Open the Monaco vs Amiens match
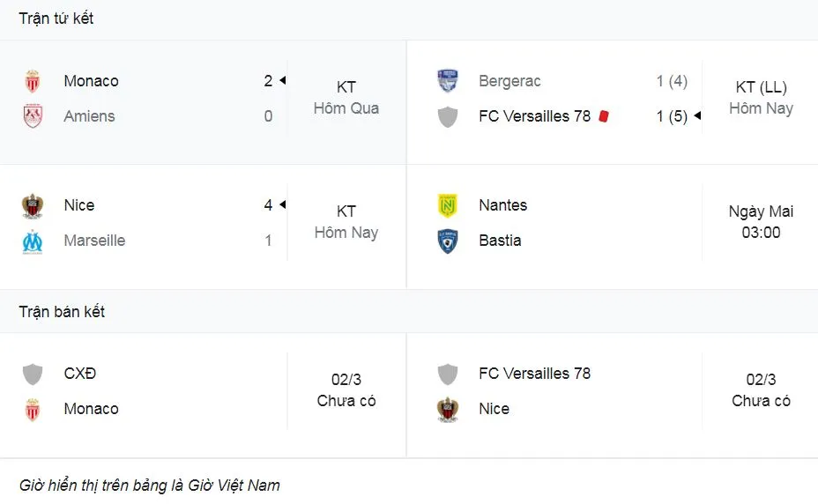 (x=346, y=98)
